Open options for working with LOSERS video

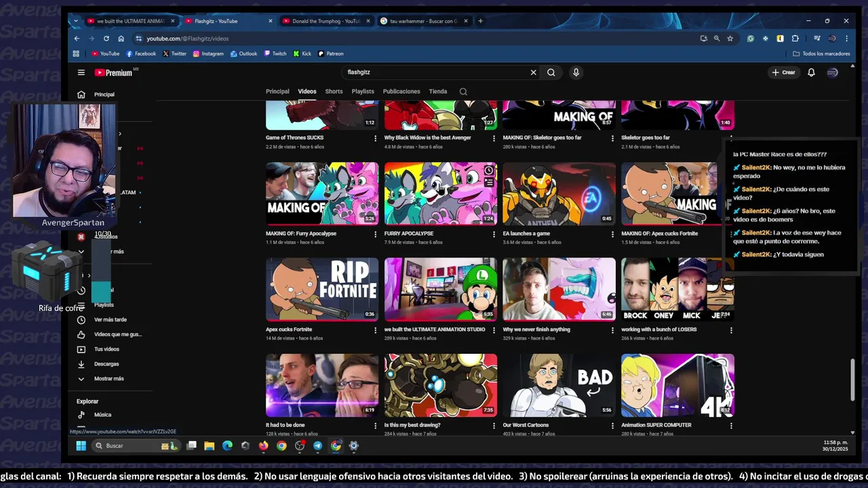tap(731, 330)
